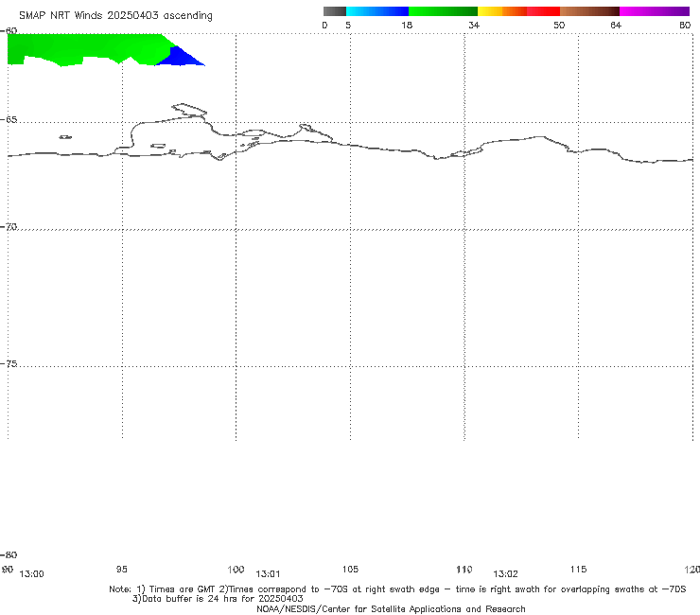
Task: Click the yellow-orange segment of the color scale
Action: point(502,11)
